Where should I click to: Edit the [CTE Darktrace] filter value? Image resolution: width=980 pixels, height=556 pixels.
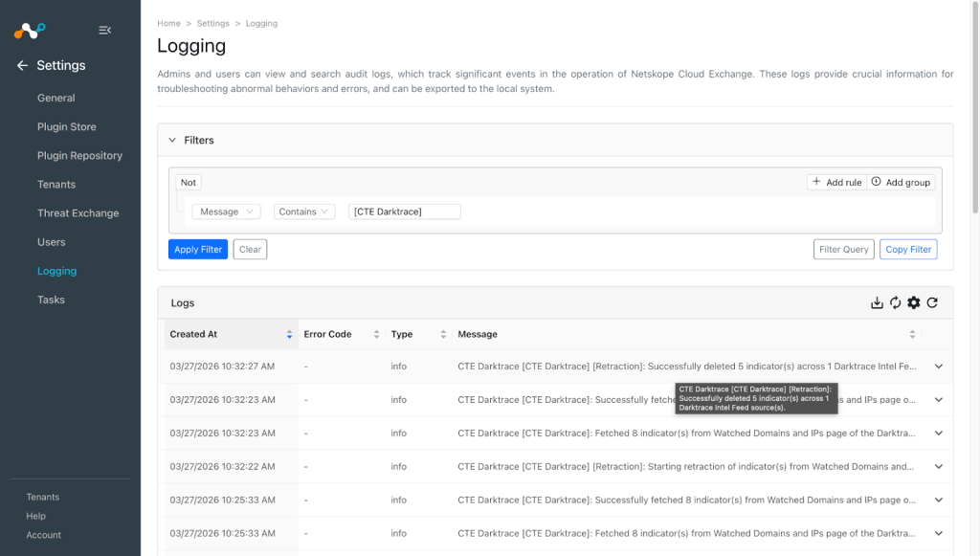[405, 211]
